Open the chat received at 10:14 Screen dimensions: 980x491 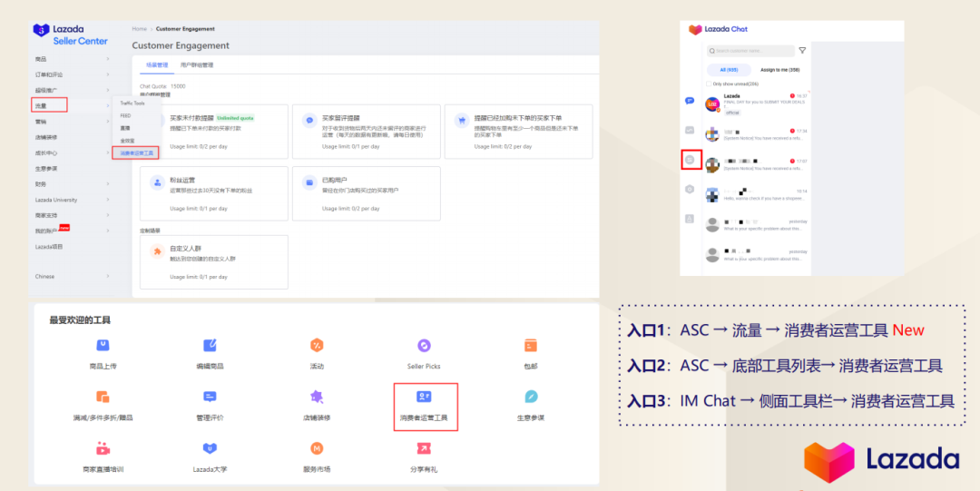coord(756,194)
